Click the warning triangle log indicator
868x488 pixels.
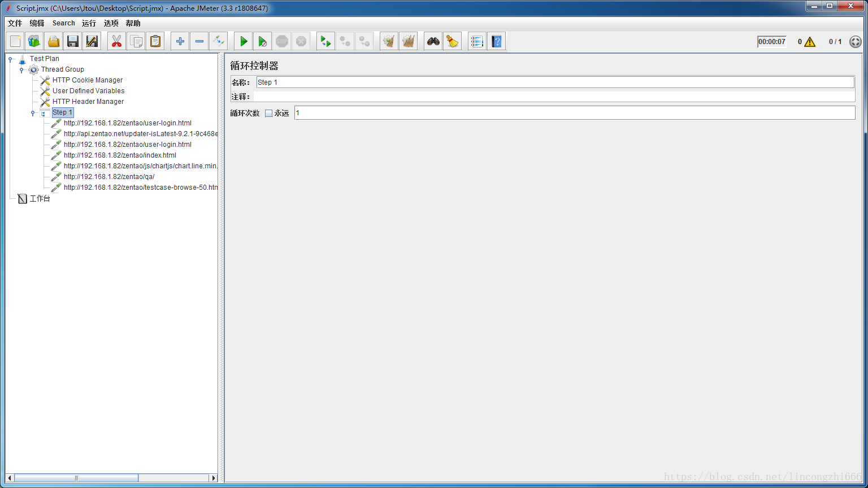[810, 42]
